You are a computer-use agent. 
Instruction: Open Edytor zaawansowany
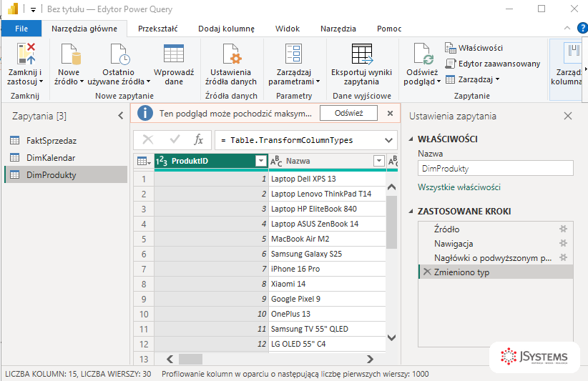point(492,64)
